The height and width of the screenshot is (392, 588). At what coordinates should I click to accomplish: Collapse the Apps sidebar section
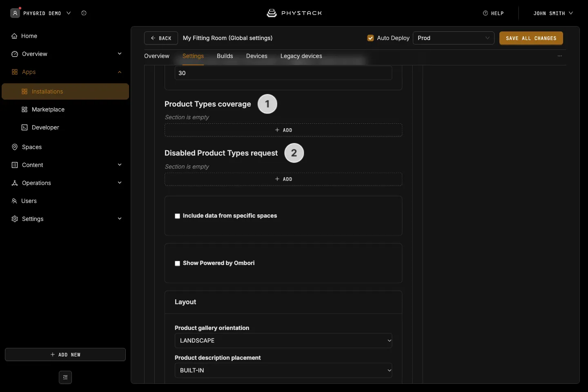(120, 72)
